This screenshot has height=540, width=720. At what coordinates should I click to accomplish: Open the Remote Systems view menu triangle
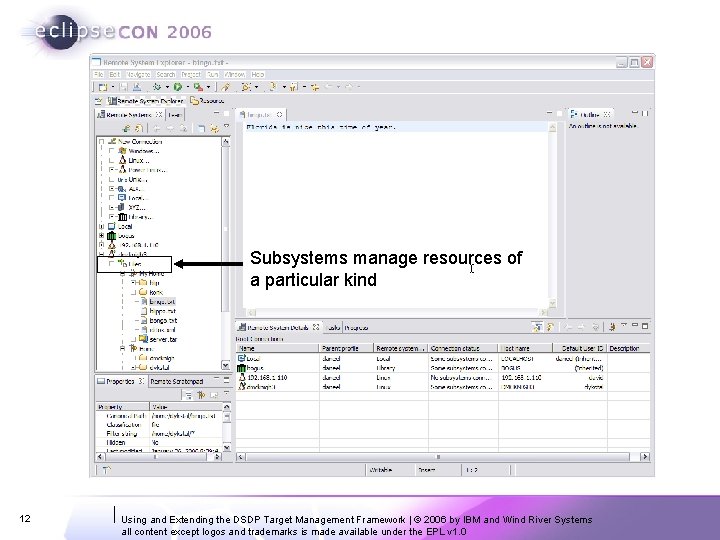[226, 126]
